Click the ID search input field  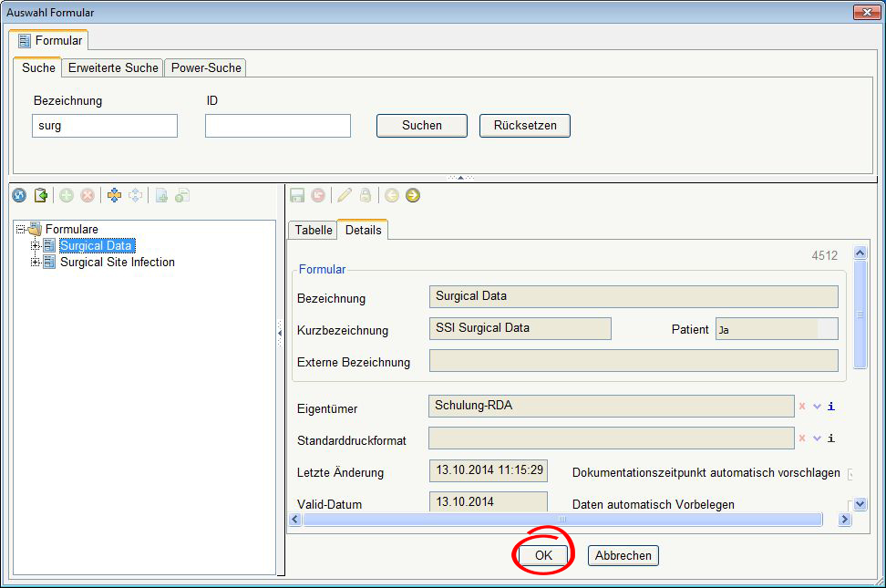[277, 126]
